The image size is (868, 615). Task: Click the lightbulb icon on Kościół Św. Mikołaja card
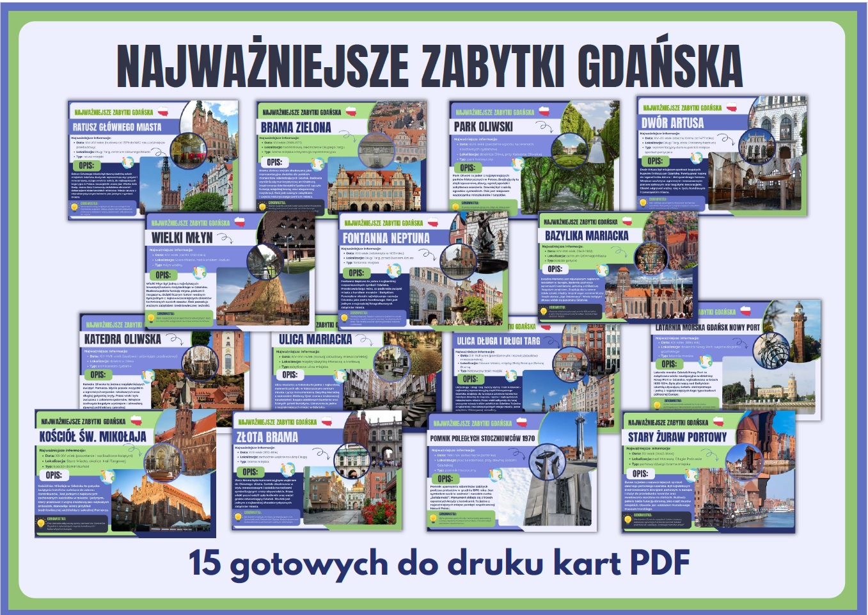point(42,523)
